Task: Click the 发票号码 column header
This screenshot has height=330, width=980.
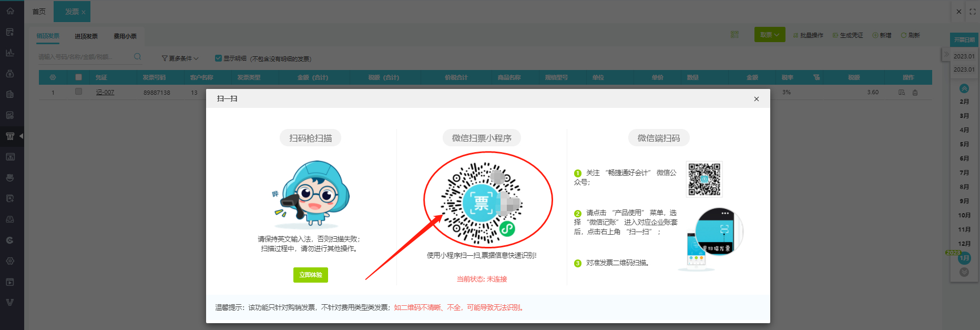Action: pyautogui.click(x=154, y=77)
